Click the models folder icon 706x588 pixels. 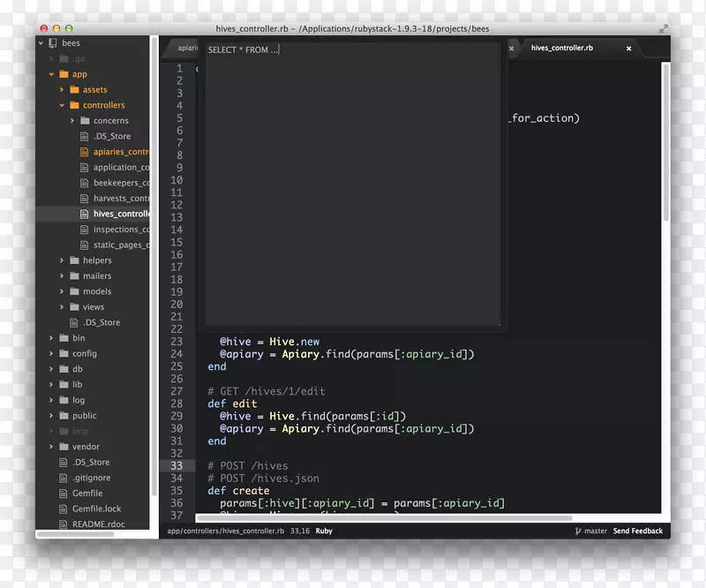[74, 291]
